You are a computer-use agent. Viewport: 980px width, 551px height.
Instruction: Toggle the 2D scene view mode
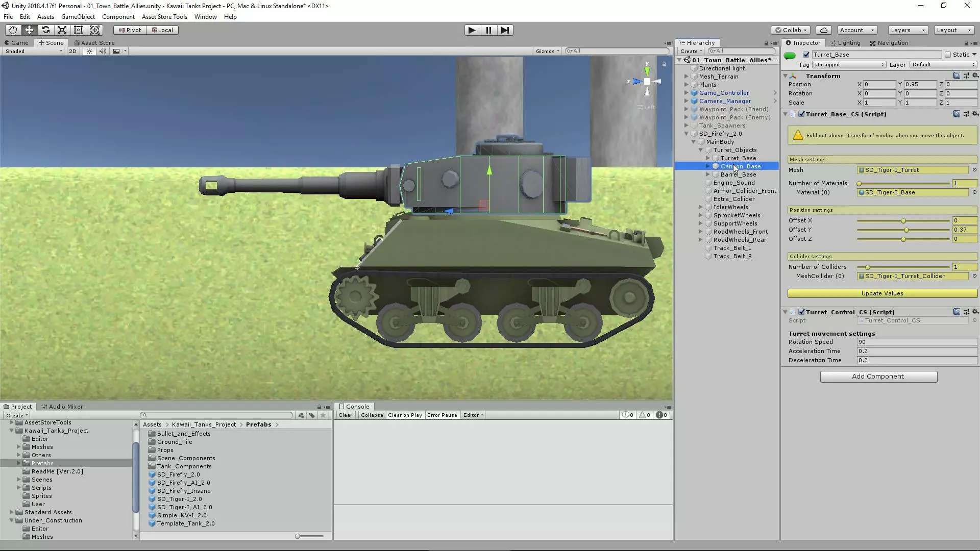pyautogui.click(x=72, y=51)
